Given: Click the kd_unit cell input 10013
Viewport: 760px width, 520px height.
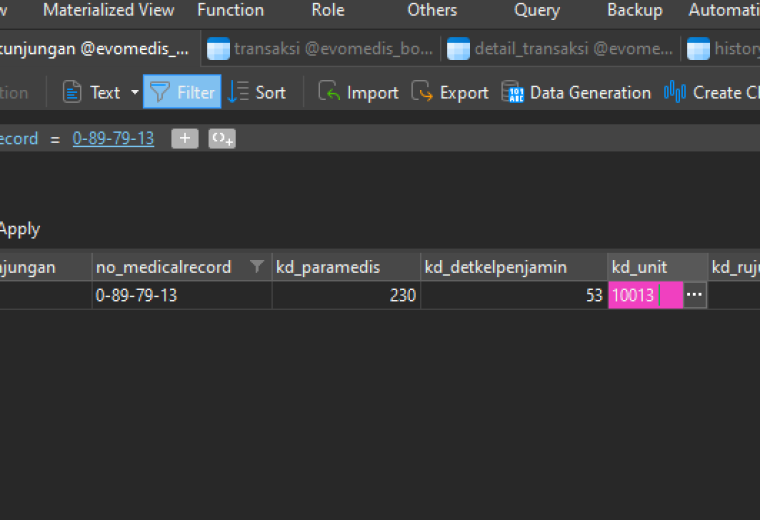Looking at the screenshot, I should coord(645,295).
